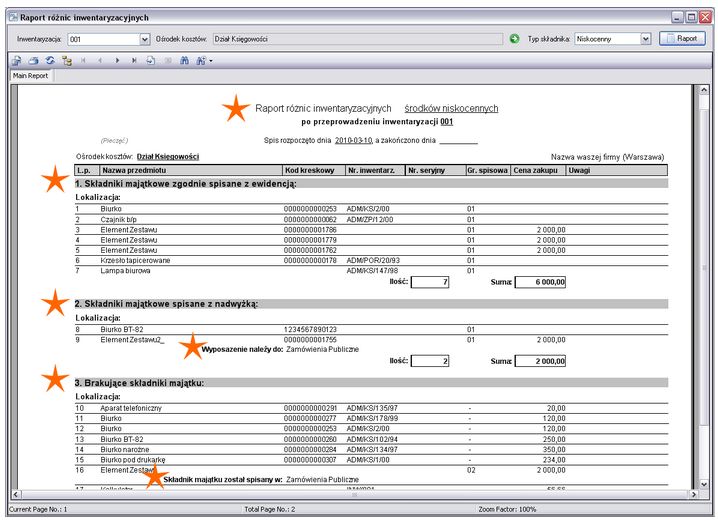The width and height of the screenshot is (718, 523).
Task: Switch to the Main Report tab
Action: [x=30, y=76]
